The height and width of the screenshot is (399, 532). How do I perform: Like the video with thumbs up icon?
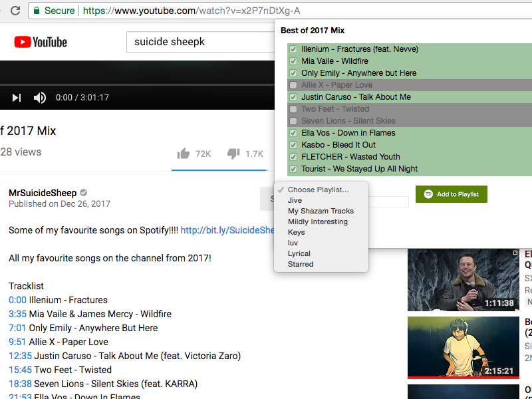point(184,154)
